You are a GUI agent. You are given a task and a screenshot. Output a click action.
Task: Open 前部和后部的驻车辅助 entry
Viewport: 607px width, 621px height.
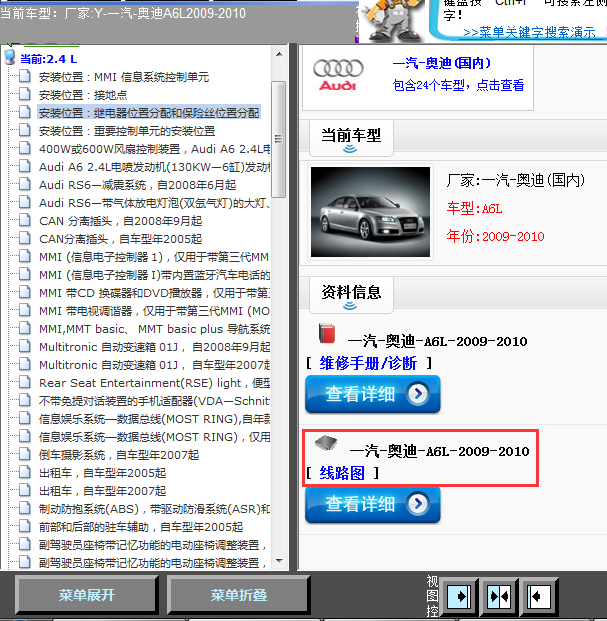(x=141, y=527)
